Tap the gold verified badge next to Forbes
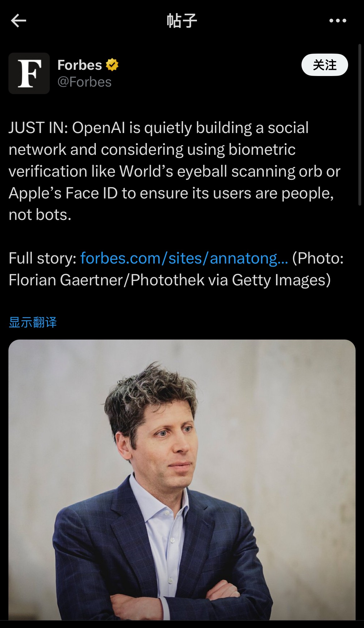The image size is (364, 628). pyautogui.click(x=112, y=65)
